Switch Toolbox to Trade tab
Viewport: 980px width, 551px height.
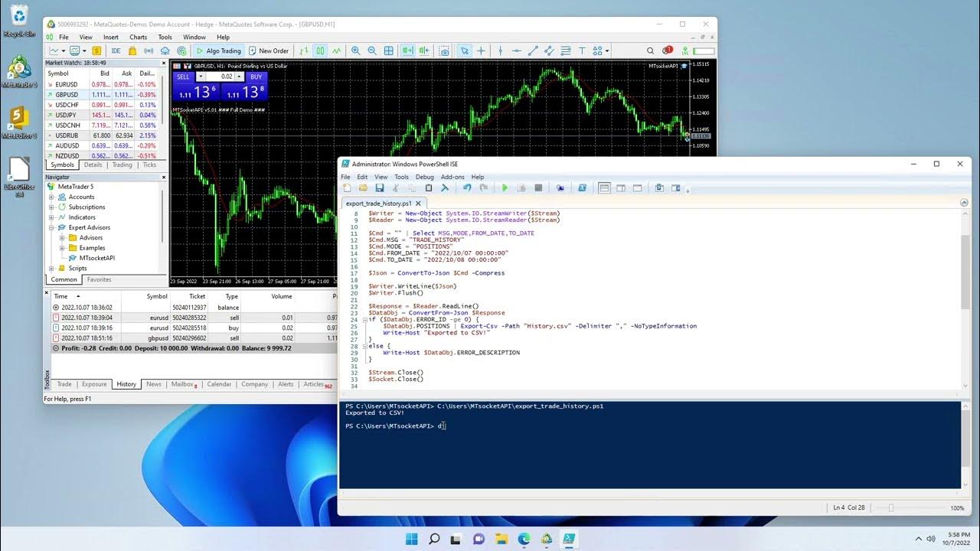pos(64,384)
